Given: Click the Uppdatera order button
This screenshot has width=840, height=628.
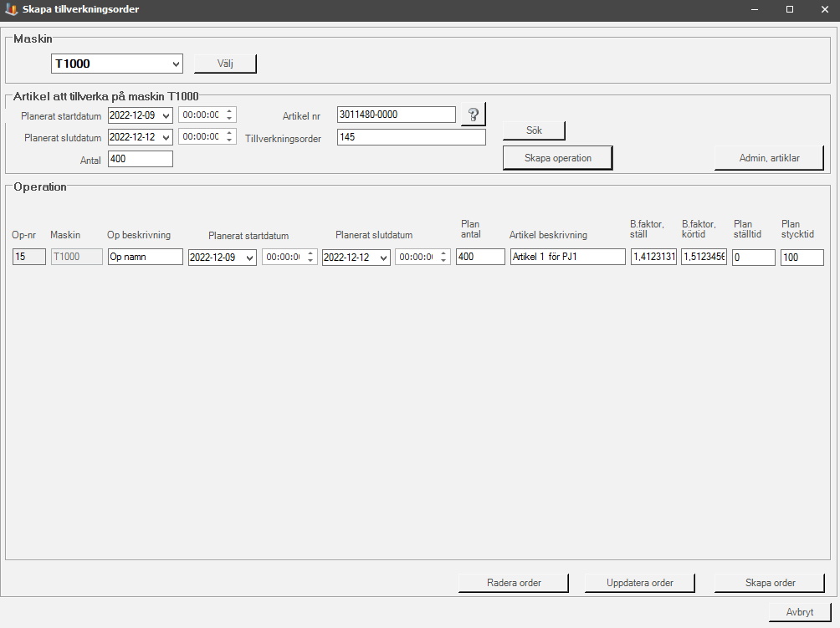Looking at the screenshot, I should (x=640, y=583).
